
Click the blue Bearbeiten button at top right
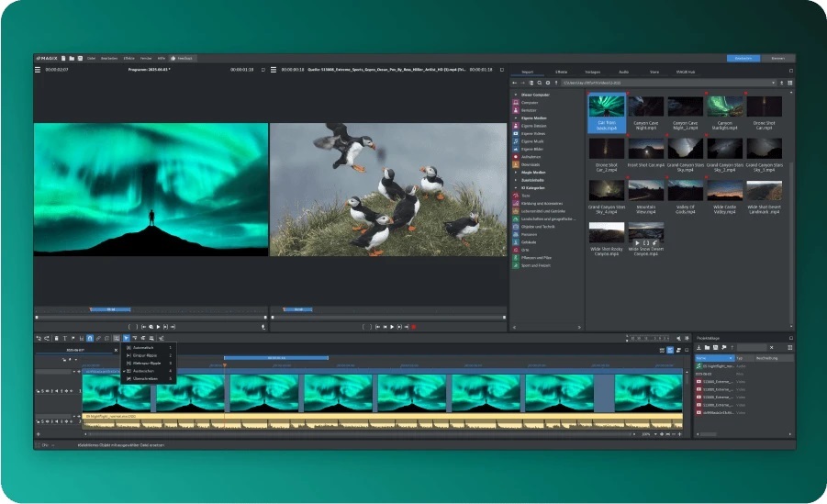tap(743, 58)
